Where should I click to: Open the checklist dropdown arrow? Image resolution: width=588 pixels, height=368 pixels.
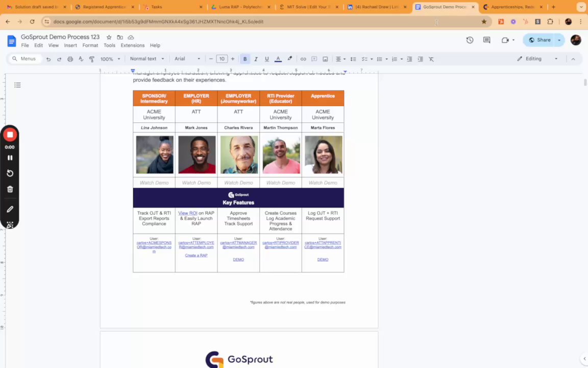372,59
